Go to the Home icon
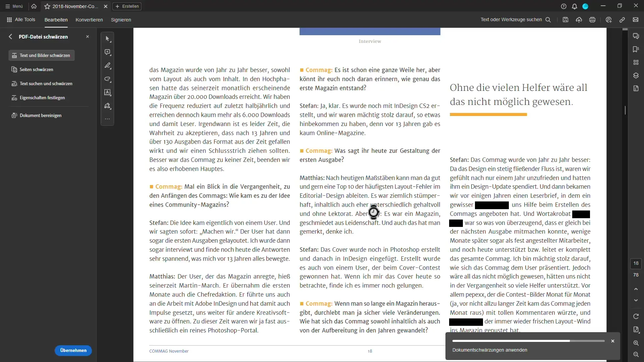The width and height of the screenshot is (644, 362). pos(34,6)
